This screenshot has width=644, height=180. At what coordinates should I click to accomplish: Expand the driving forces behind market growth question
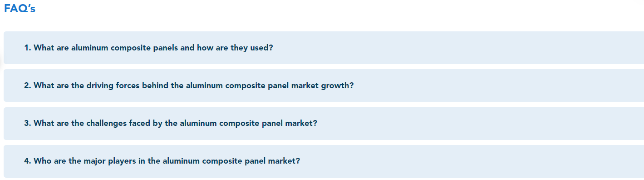[324, 85]
